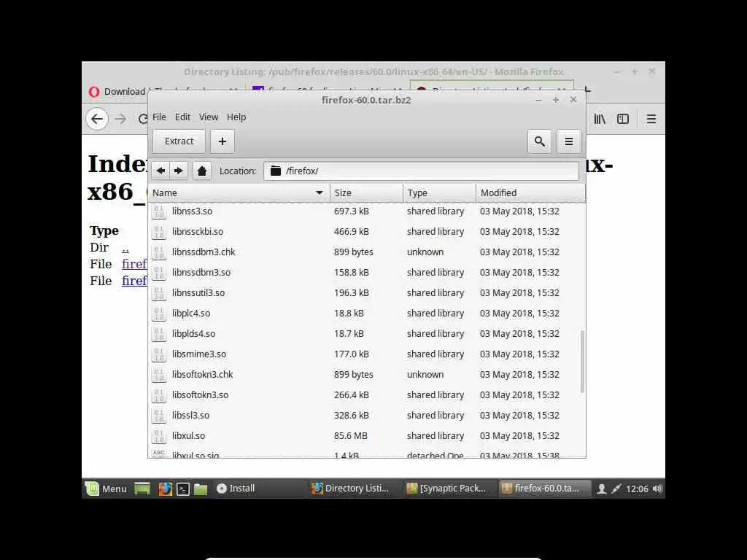The height and width of the screenshot is (560, 747).
Task: Open file manager from the panel
Action: (x=201, y=489)
